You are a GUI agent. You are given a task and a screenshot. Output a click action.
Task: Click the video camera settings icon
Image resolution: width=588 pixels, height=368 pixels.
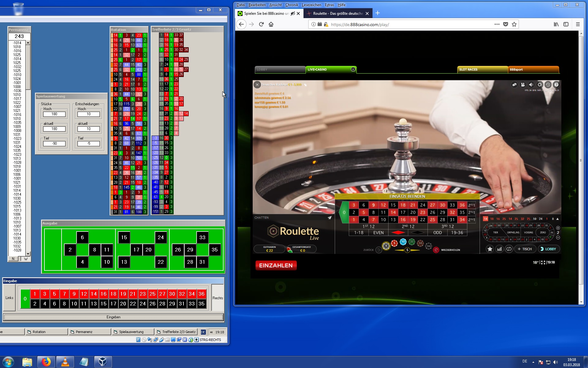pos(523,85)
